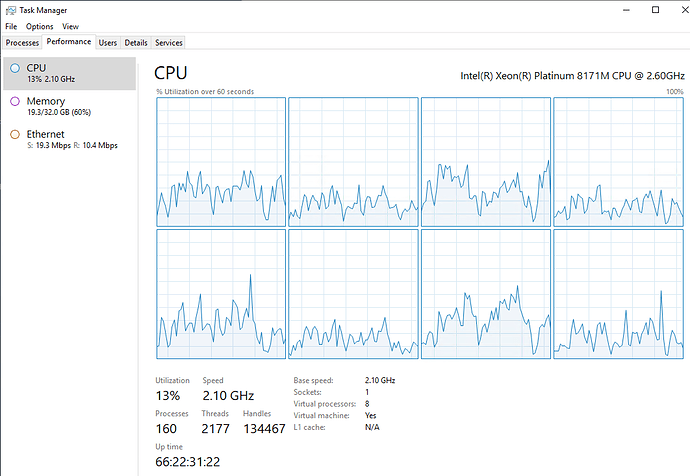Switch to the Details tab

(x=136, y=43)
